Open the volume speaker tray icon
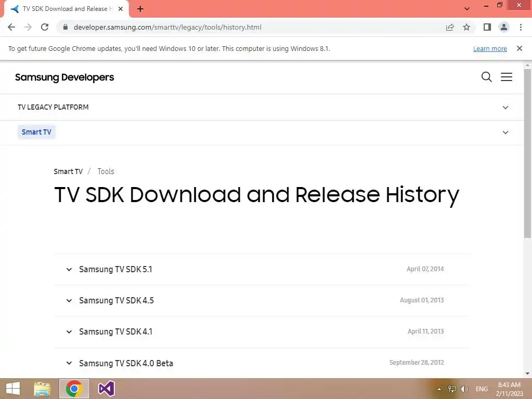Screen dimensions: 532x399 (464, 389)
